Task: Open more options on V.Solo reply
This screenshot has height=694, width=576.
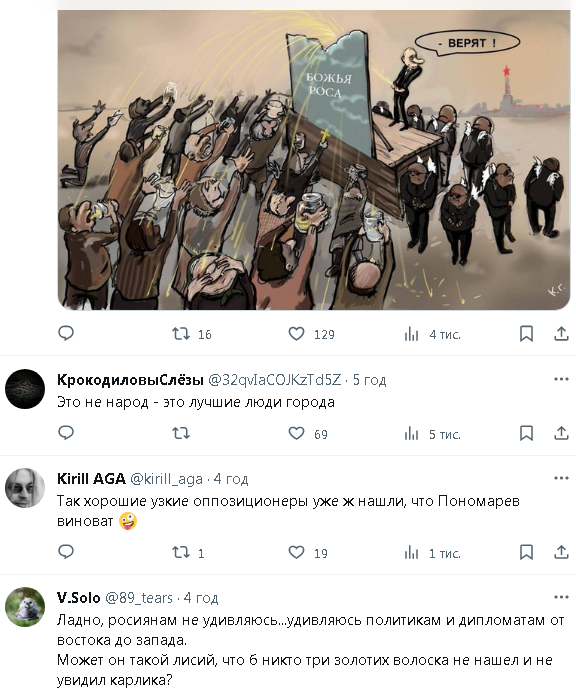Action: click(561, 598)
